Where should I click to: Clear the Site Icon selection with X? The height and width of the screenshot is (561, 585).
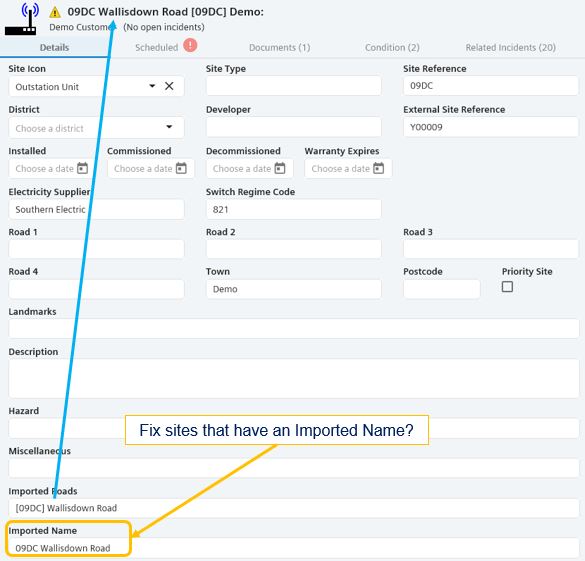169,86
